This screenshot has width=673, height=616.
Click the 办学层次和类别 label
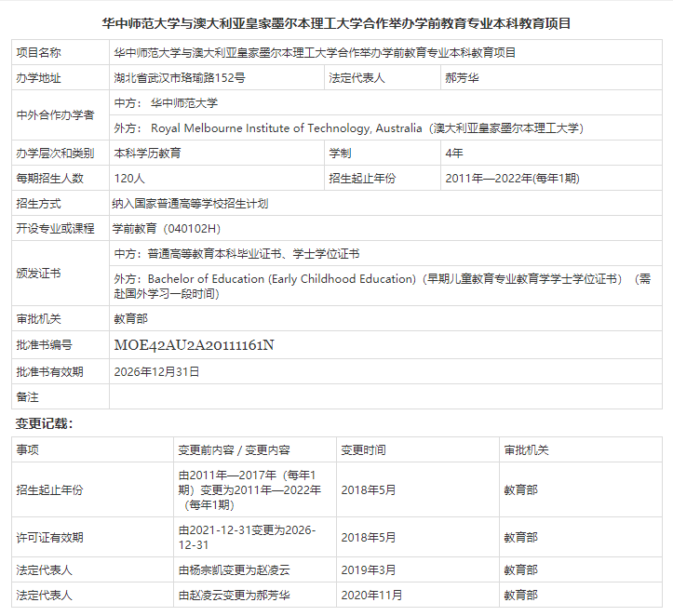pyautogui.click(x=55, y=154)
